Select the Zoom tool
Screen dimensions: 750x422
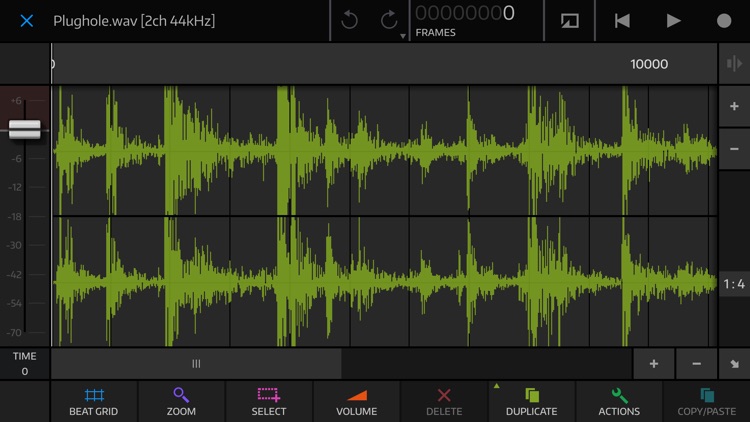(181, 402)
